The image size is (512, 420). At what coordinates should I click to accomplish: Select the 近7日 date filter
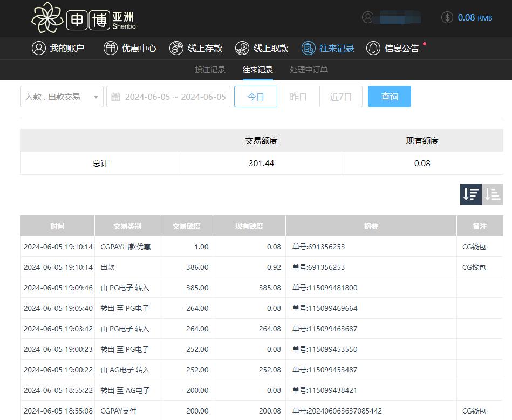click(341, 97)
